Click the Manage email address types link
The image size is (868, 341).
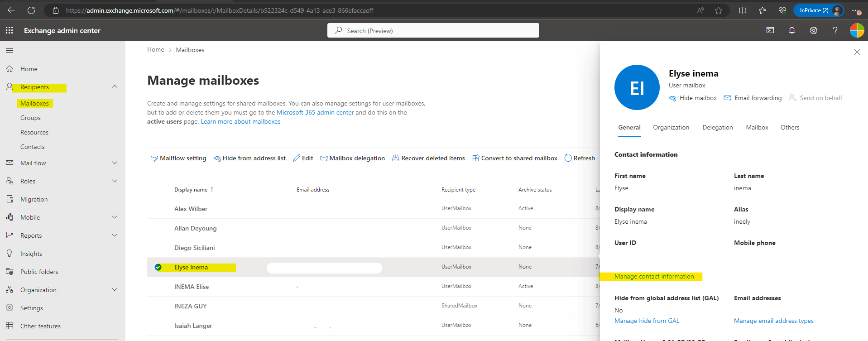(x=773, y=321)
